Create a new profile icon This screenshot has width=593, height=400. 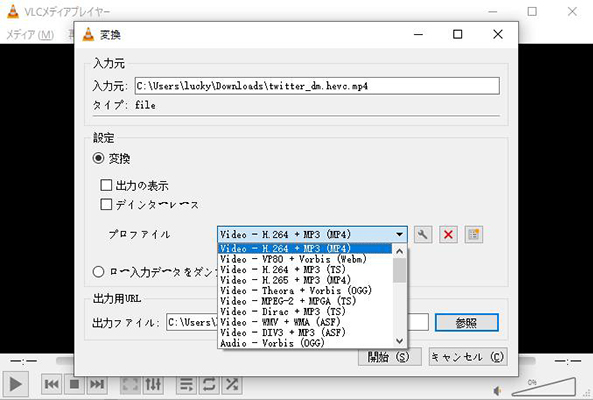pos(473,235)
